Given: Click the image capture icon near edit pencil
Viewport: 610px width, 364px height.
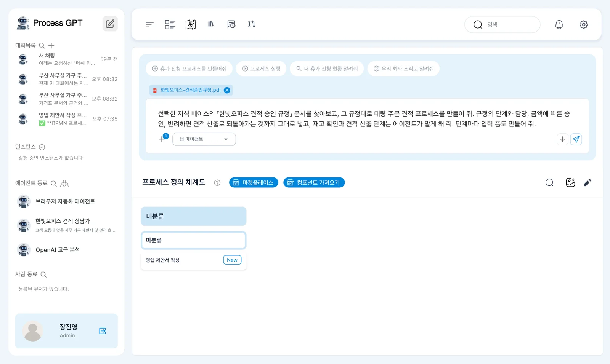Looking at the screenshot, I should tap(570, 183).
